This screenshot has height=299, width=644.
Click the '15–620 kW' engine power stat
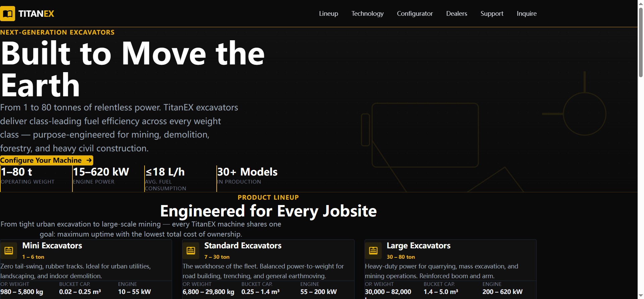101,172
